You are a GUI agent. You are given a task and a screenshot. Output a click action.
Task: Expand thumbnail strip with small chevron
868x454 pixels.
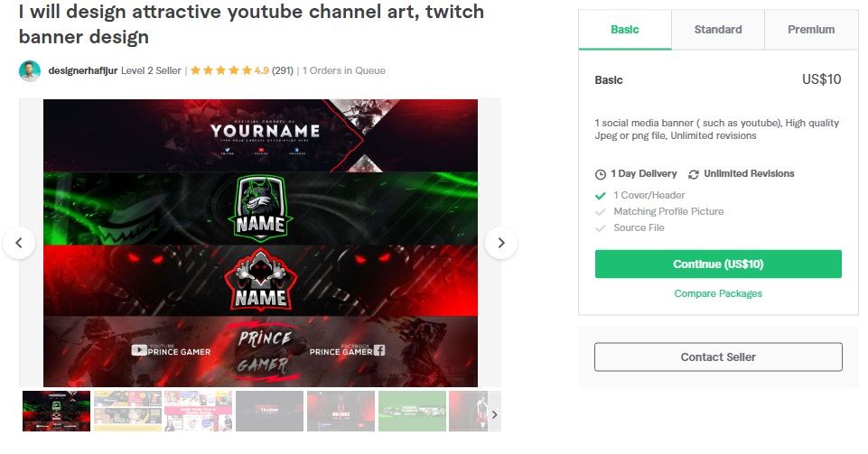click(494, 414)
